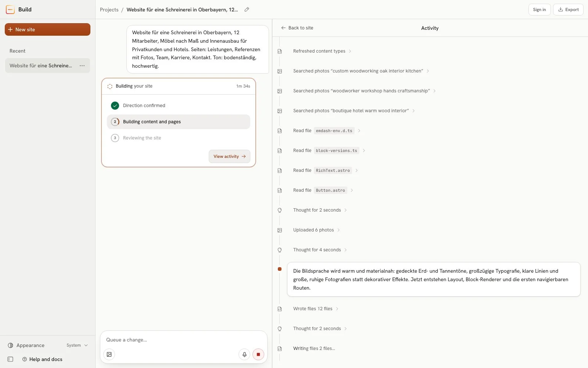Click the building spinner icon
The image size is (588, 368).
coord(110,86)
